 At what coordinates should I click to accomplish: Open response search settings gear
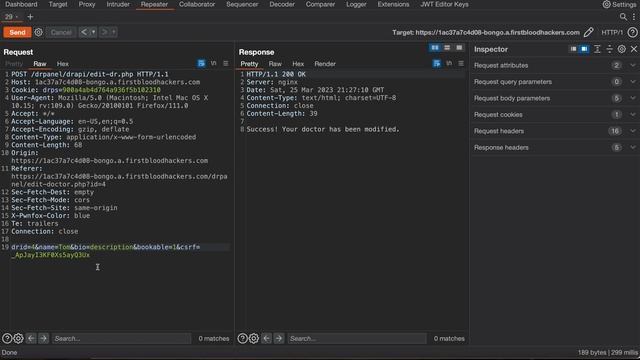click(x=254, y=338)
